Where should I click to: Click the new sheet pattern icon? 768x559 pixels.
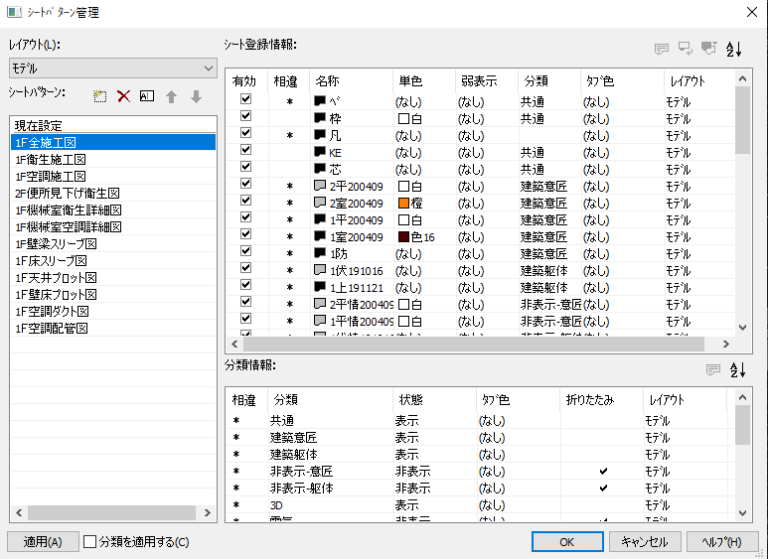[100, 96]
